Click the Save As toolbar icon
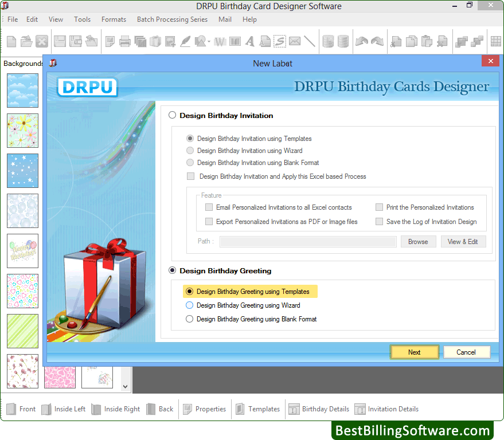This screenshot has width=504, height=440. click(76, 41)
